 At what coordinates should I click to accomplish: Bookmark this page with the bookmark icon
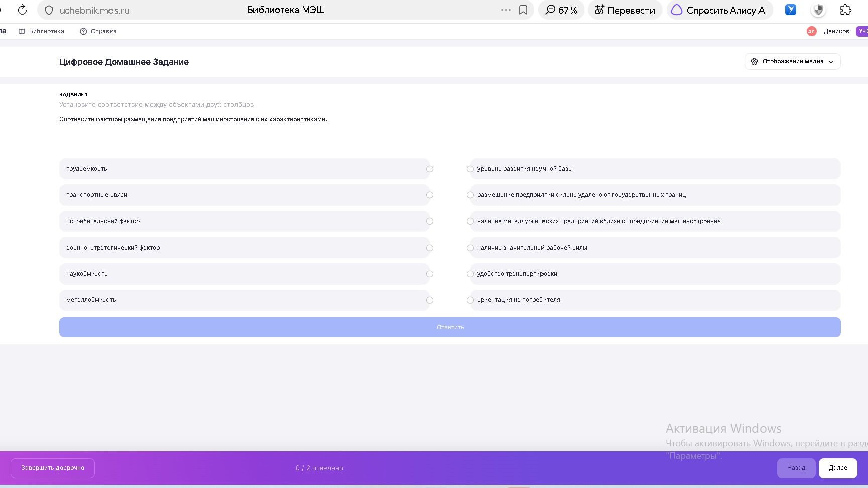(x=523, y=10)
